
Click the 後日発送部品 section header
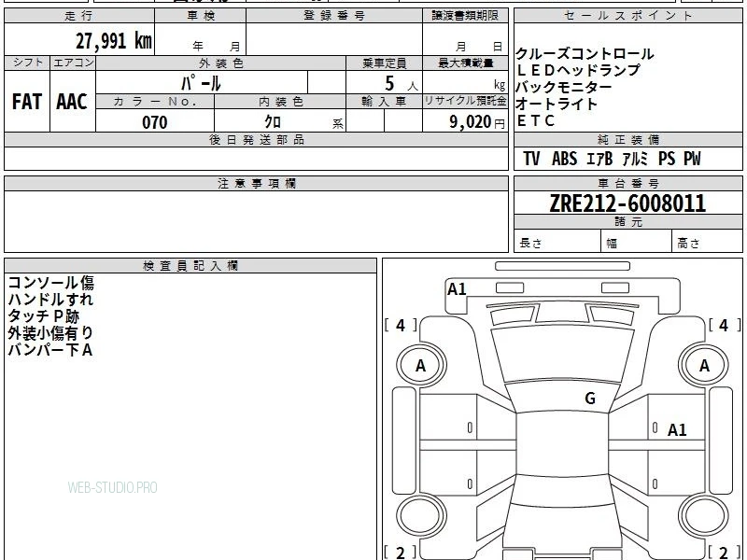point(256,140)
